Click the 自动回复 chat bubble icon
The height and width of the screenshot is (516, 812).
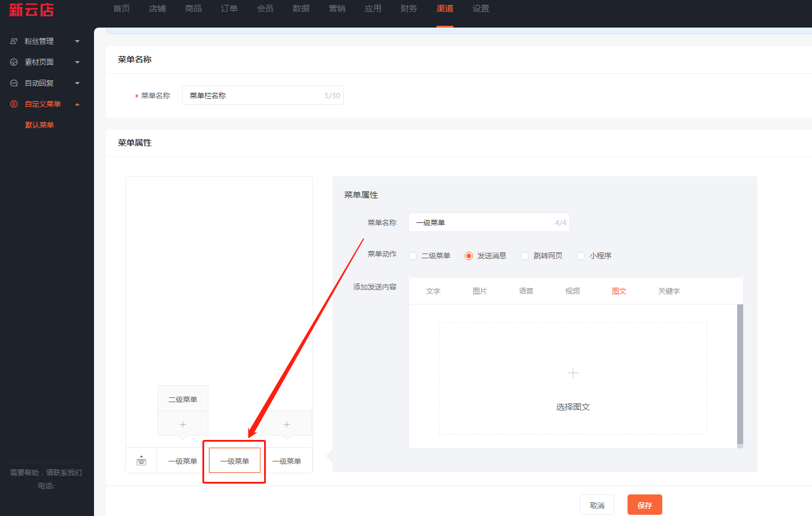pos(14,83)
